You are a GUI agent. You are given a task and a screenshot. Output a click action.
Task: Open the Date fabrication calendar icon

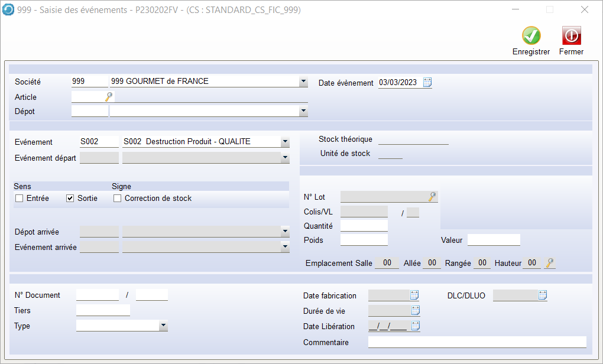415,295
